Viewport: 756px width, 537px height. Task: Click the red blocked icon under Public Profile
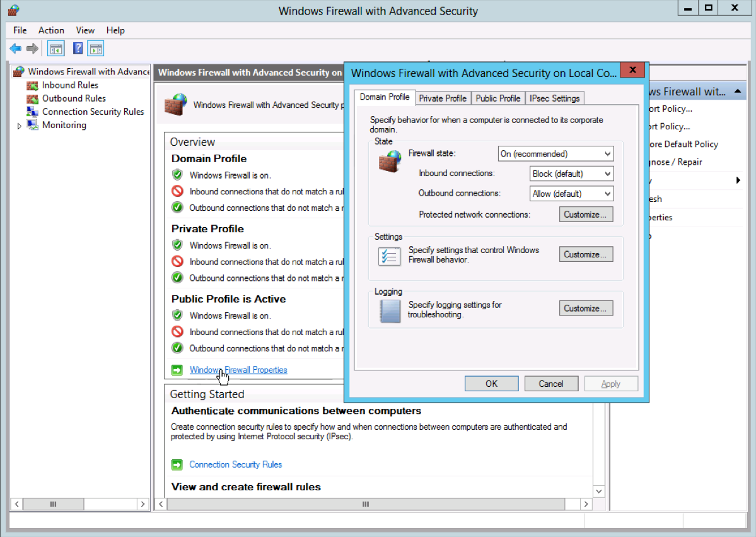tap(177, 331)
